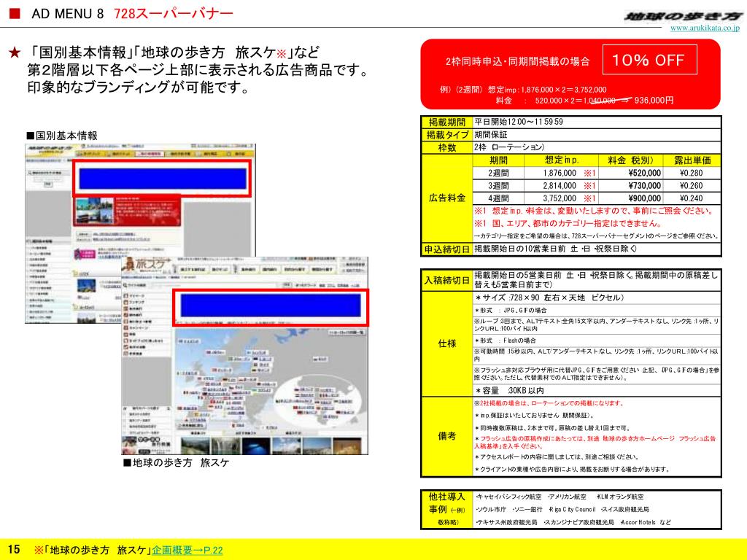Click the 期間保証 value cell
Screen dimensions: 747x560
597,135
